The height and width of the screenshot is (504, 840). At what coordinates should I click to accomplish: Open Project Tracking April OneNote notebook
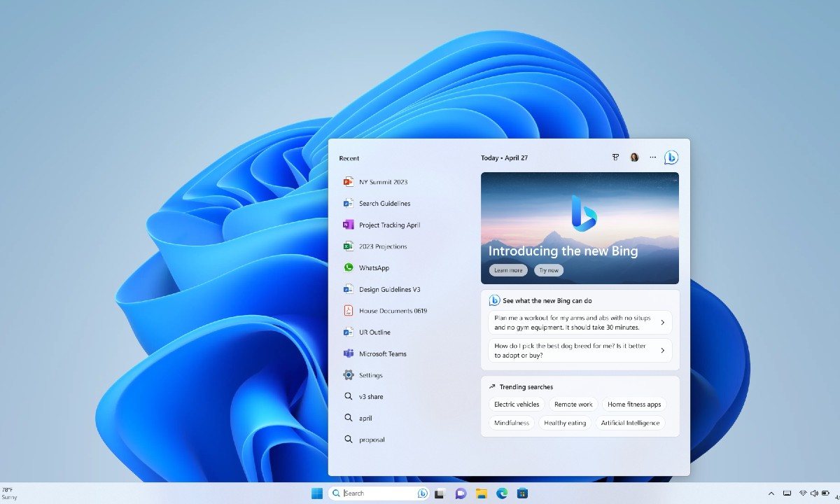tap(388, 225)
